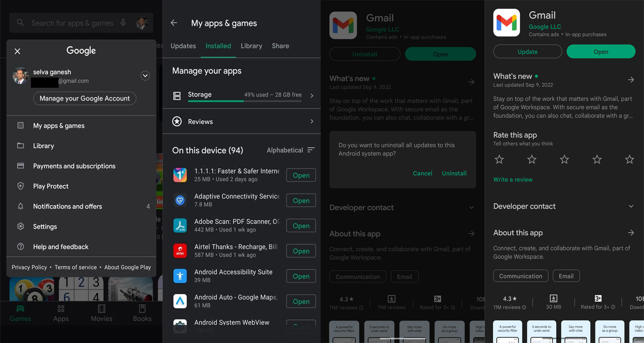The image size is (644, 343).
Task: Cancel the uninstall updates dialog
Action: coord(422,174)
